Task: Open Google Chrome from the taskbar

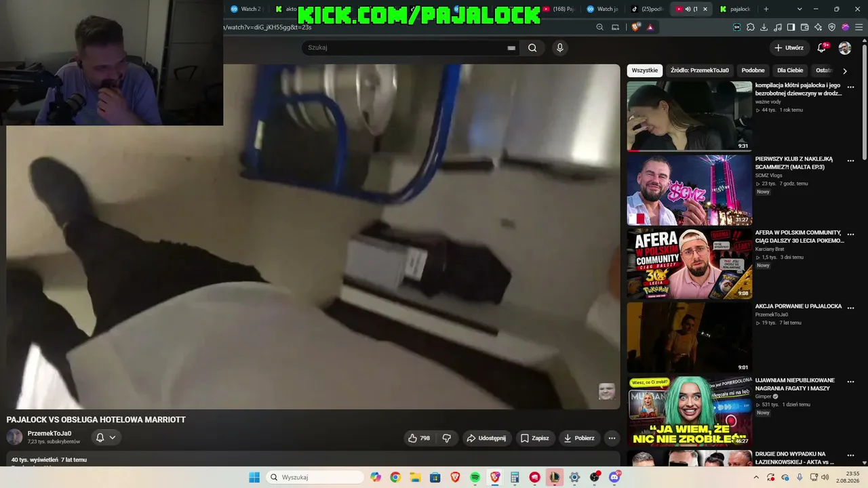Action: pos(395,477)
